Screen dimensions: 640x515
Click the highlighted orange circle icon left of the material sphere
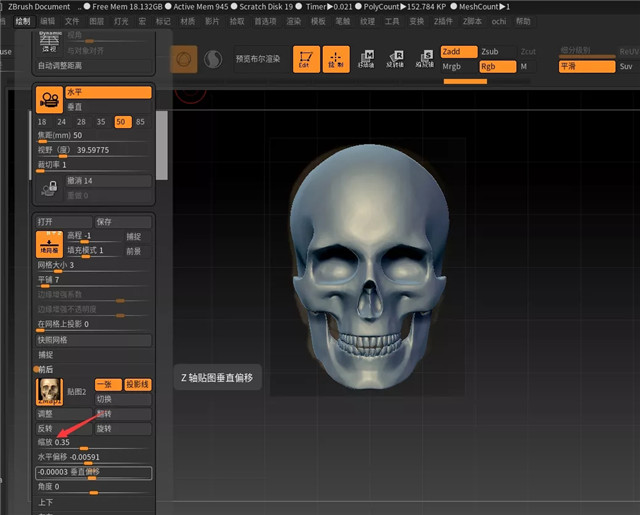(184, 60)
